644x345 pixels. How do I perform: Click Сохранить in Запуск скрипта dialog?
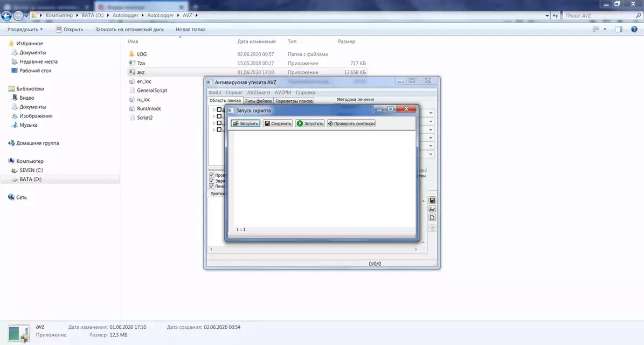click(x=278, y=123)
